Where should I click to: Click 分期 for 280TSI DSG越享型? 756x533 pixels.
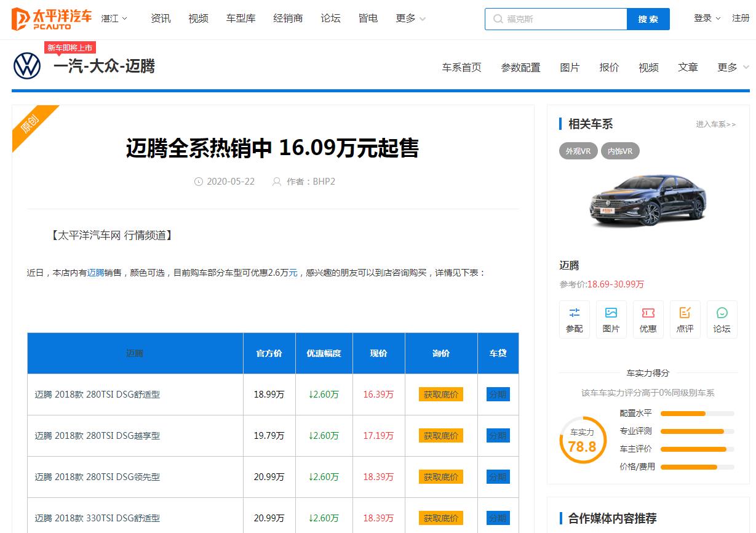click(498, 436)
